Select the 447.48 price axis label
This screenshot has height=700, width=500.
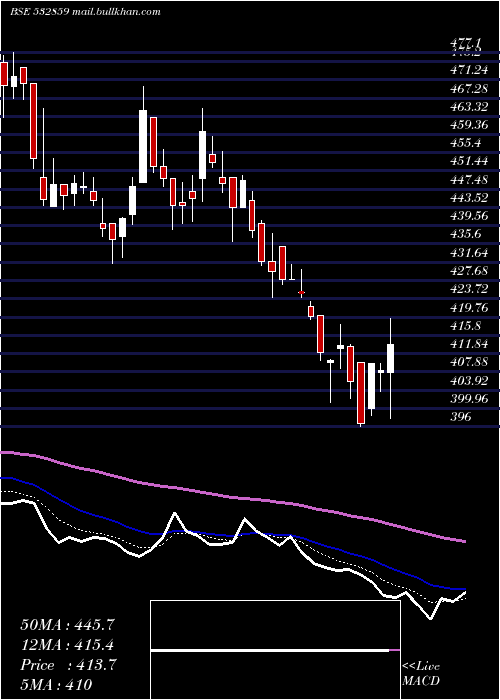pos(469,179)
